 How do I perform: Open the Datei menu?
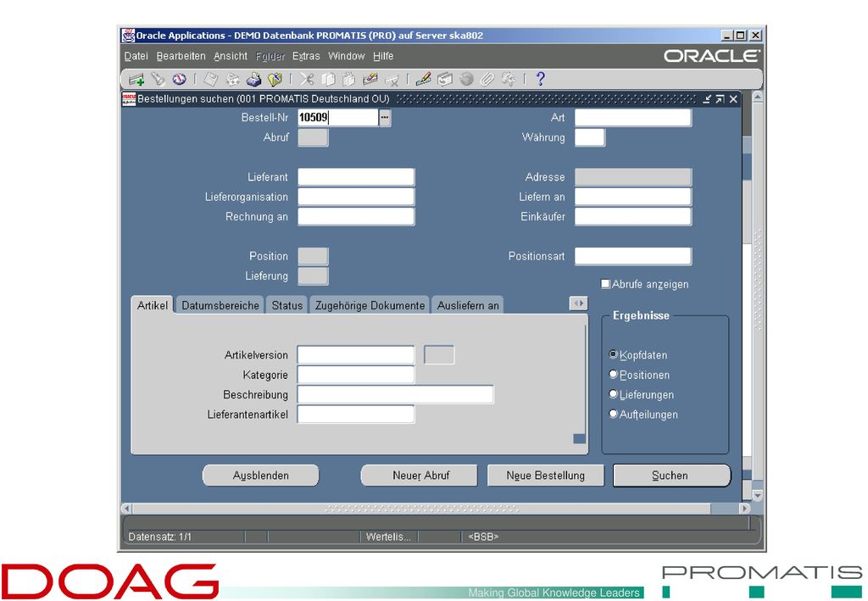point(136,56)
